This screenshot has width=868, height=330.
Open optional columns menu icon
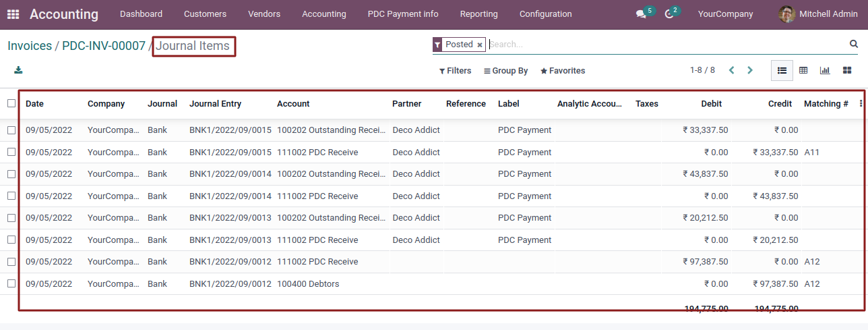tap(861, 104)
